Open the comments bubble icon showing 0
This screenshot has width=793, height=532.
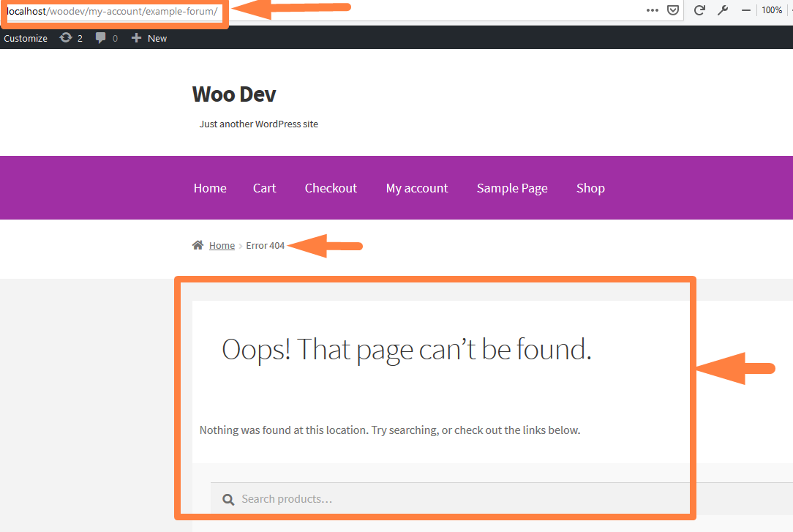pos(107,38)
